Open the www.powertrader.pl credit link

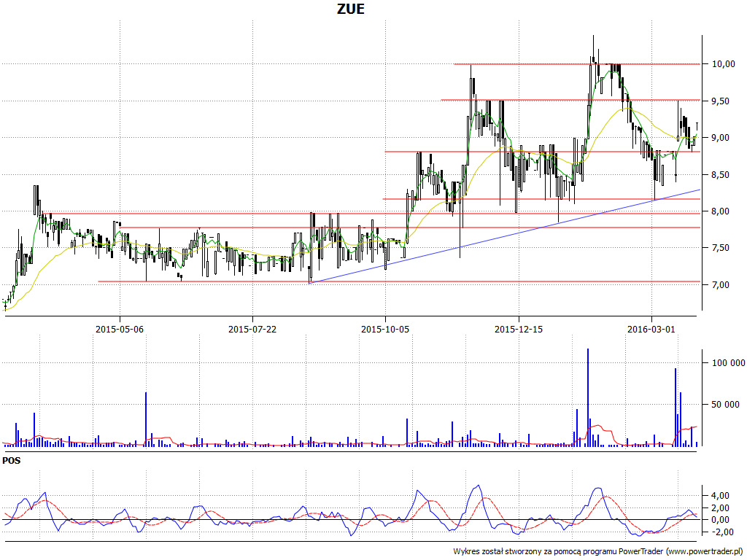tap(705, 551)
